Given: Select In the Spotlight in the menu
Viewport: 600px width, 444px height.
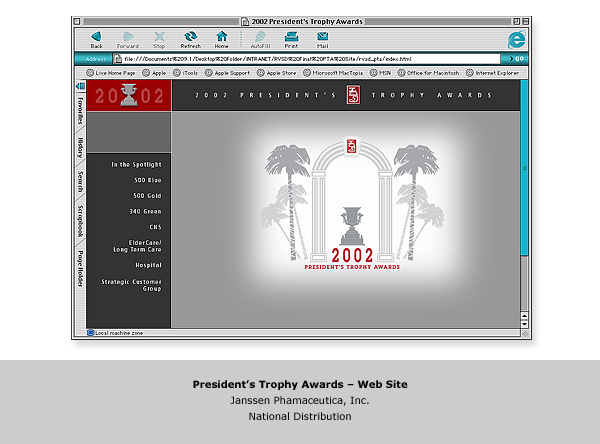Looking at the screenshot, I should [136, 165].
